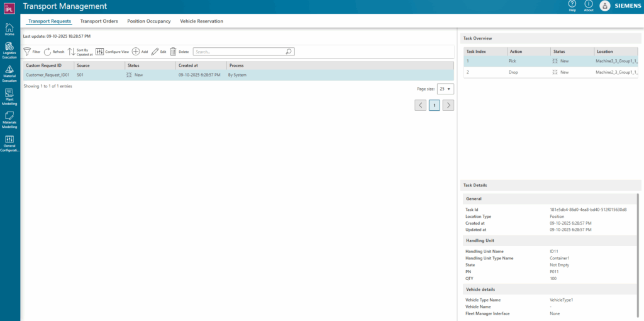Click the Container1 type value
Screen dimensions: 644x321
(559, 258)
